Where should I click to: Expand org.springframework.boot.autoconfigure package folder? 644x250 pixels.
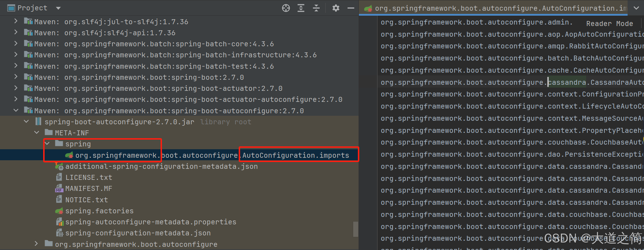click(x=36, y=244)
